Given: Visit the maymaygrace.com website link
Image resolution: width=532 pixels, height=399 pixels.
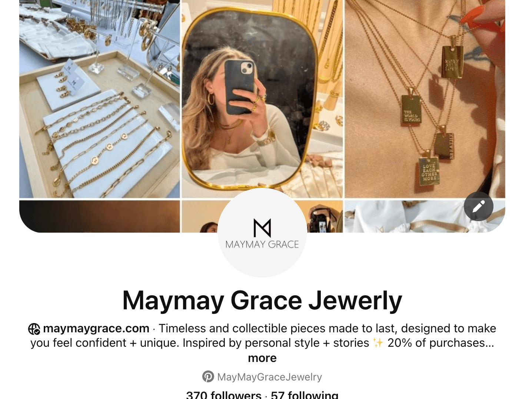Looking at the screenshot, I should pos(96,329).
